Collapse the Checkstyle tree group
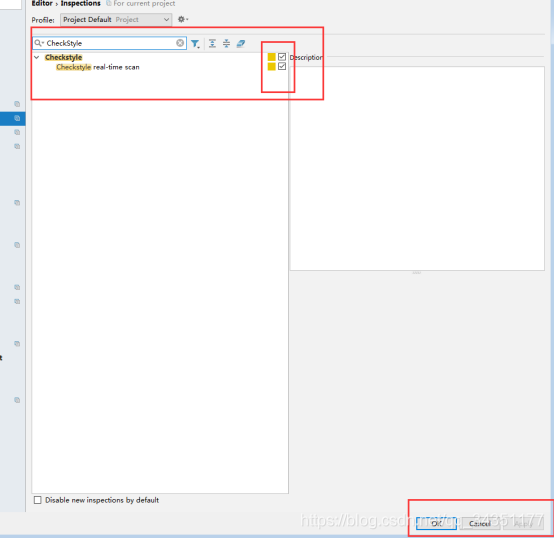The width and height of the screenshot is (554, 539). coord(37,57)
